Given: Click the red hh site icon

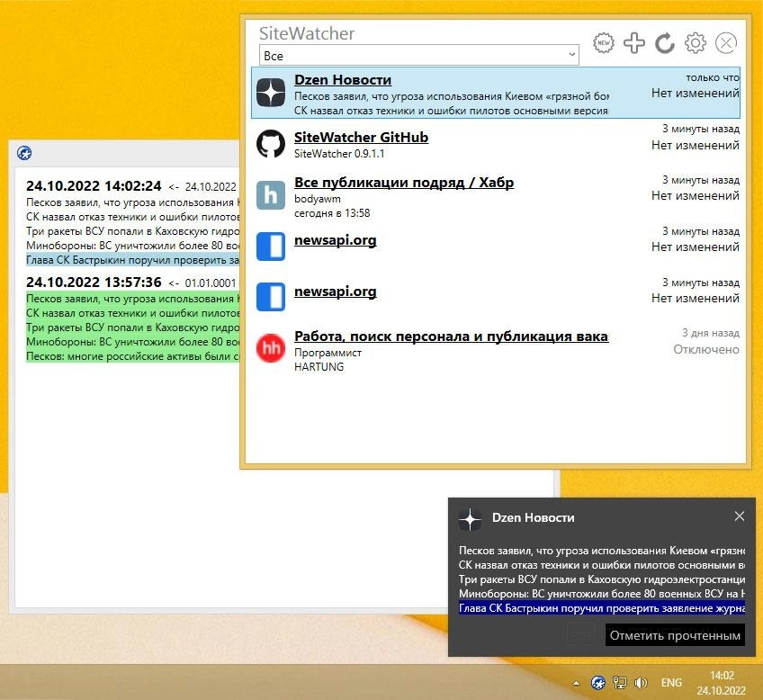Looking at the screenshot, I should [x=271, y=348].
